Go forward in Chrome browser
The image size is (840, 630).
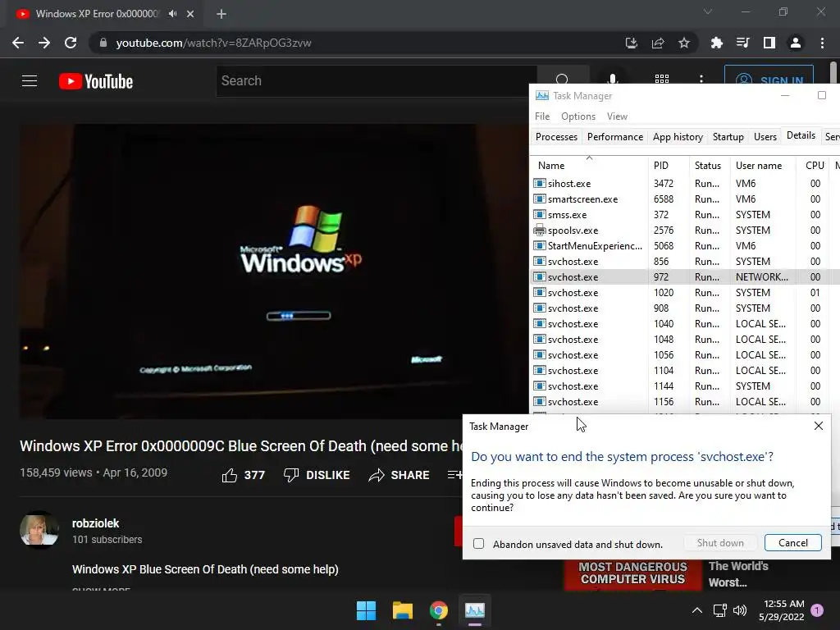44,43
